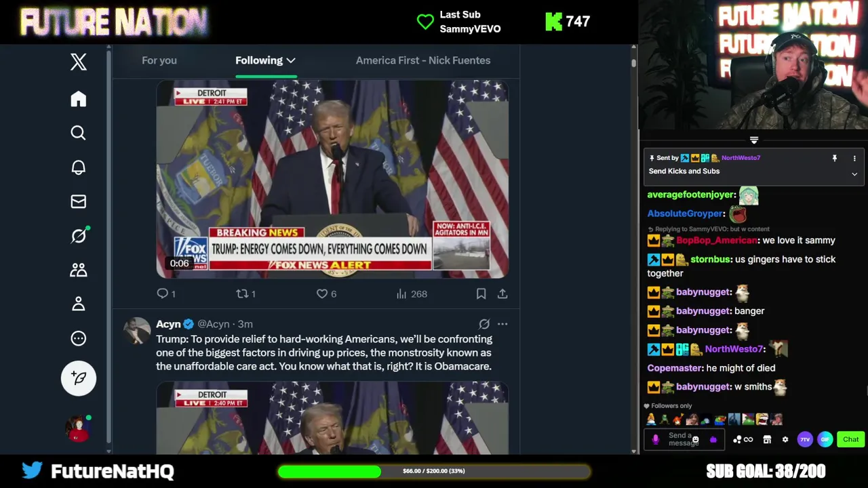Open Grok from the sidebar
The image size is (868, 488).
(x=79, y=235)
